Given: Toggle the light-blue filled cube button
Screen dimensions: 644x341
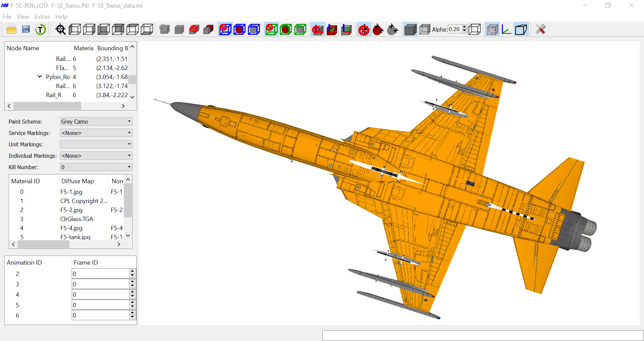Looking at the screenshot, I should (521, 29).
